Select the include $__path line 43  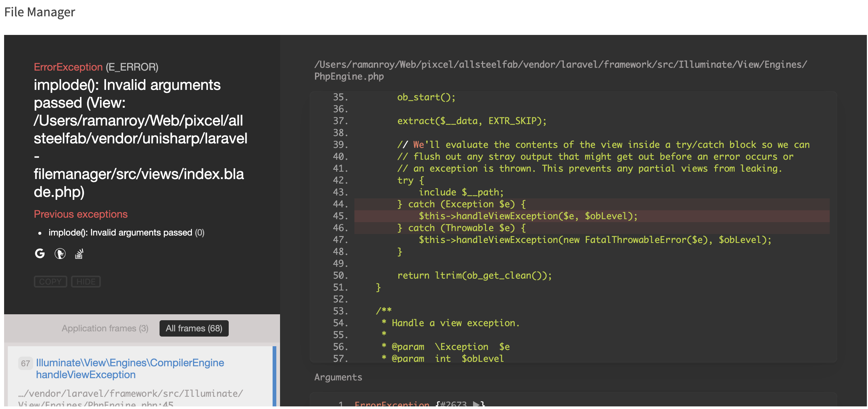tap(461, 192)
